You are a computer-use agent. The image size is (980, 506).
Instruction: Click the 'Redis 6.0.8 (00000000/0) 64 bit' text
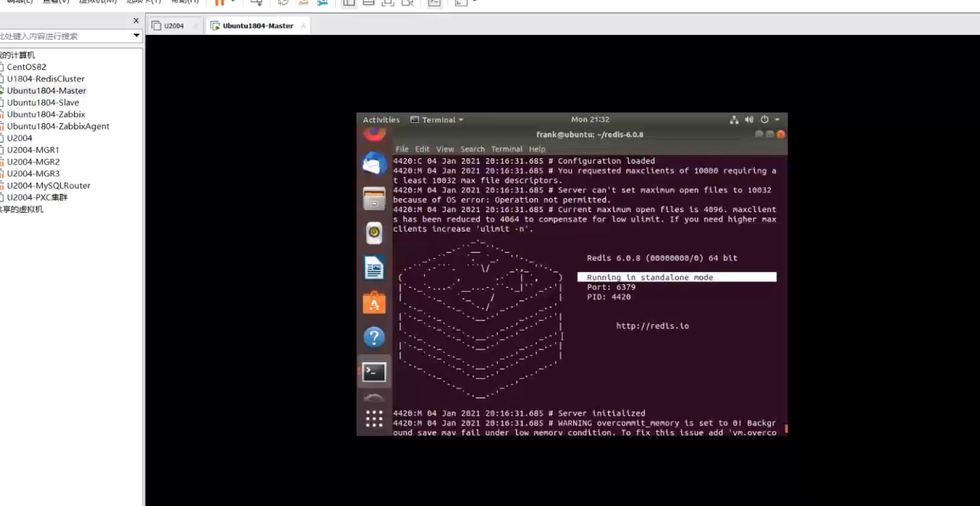click(662, 258)
